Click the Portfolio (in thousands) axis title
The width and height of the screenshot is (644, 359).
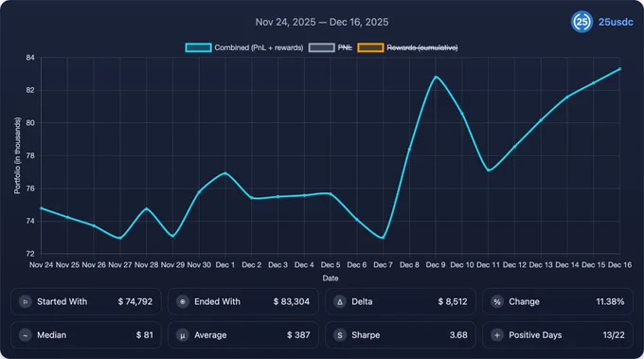(17, 155)
